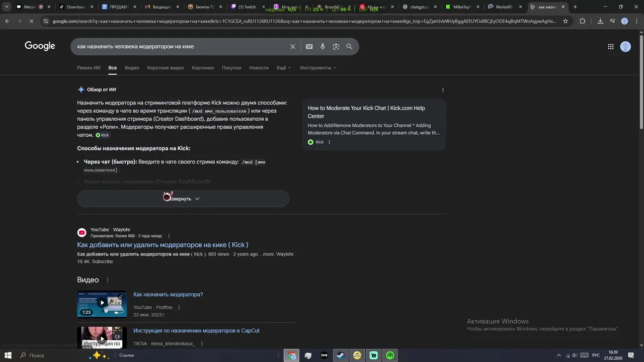Open options beside the Видео heading
644x362 pixels.
coord(107,280)
